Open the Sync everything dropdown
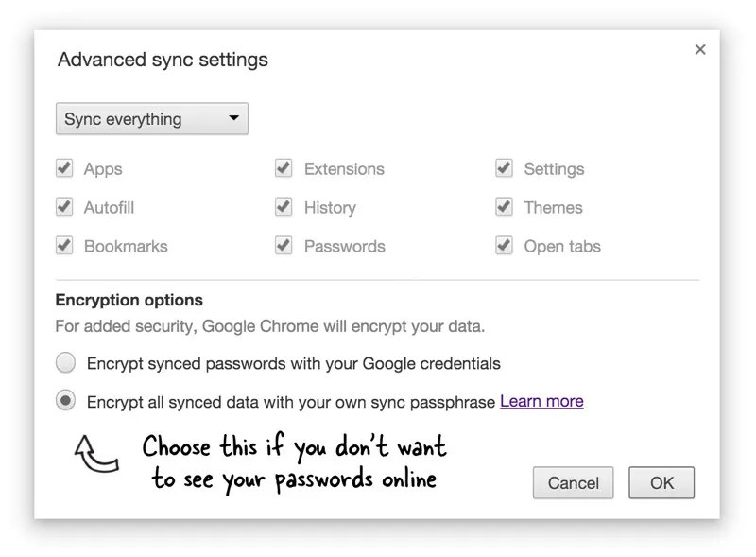Screen dimensions: 756x557 151,118
